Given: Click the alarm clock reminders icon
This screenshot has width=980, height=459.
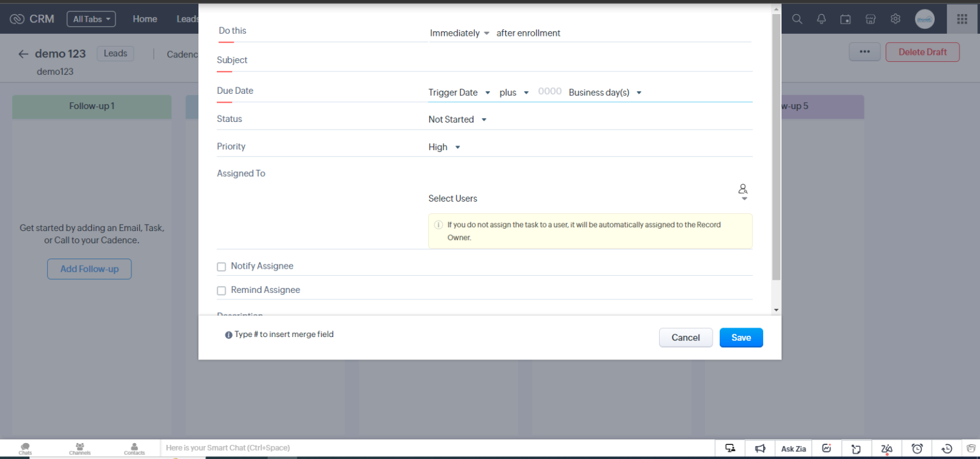Looking at the screenshot, I should (x=917, y=448).
